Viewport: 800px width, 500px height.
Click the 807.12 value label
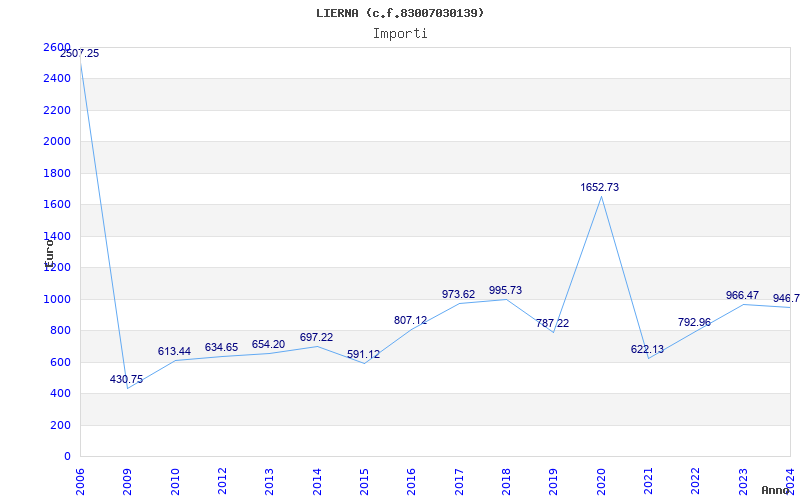411,320
